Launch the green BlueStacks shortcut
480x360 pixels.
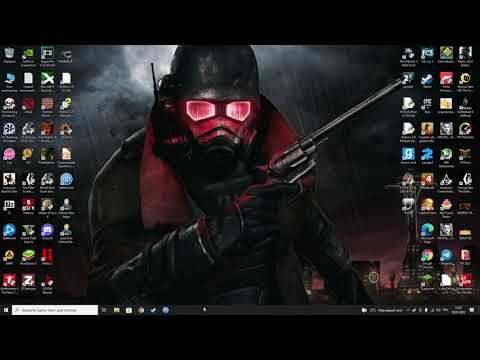point(28,257)
